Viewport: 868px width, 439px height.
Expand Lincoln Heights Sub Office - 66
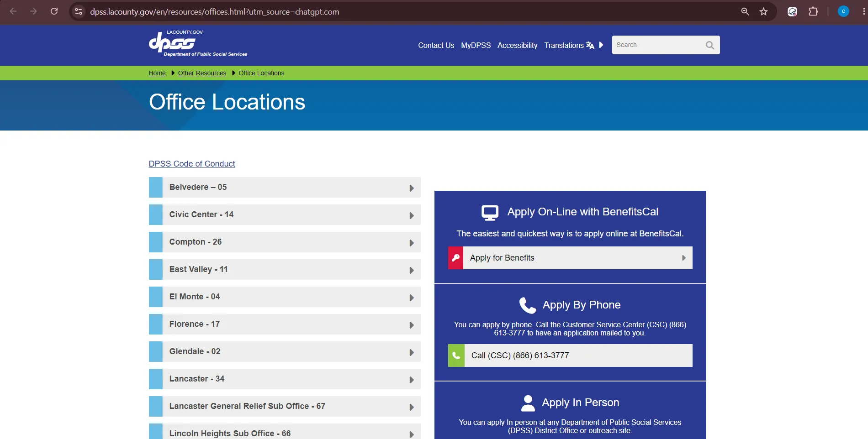(x=285, y=432)
